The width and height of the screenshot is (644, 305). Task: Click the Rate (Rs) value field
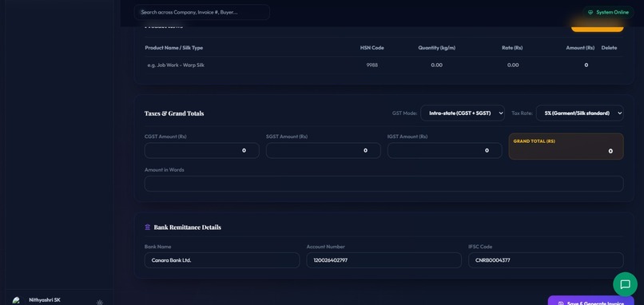[513, 65]
